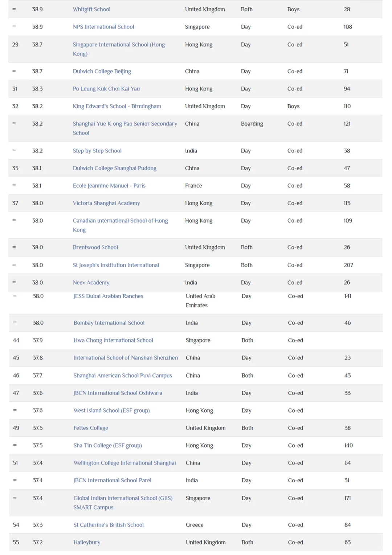This screenshot has height=555, width=392.
Task: Open Shanghai American School Puxi Campus
Action: pos(122,376)
